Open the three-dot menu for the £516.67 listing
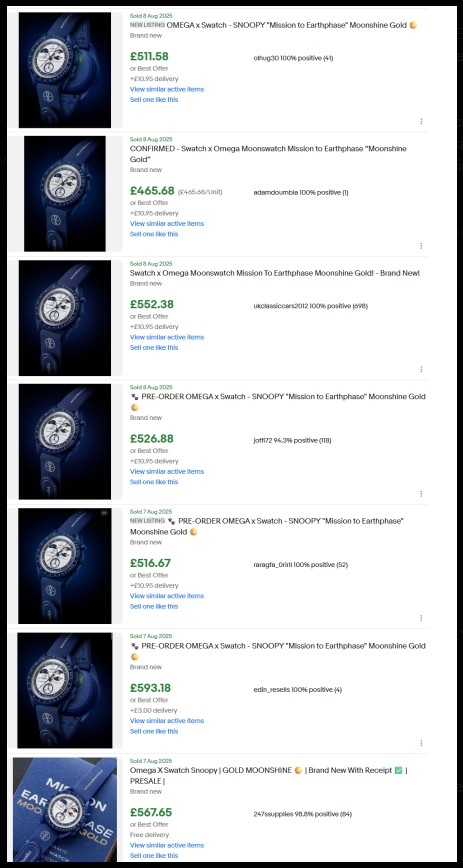463x868 pixels. pyautogui.click(x=421, y=618)
